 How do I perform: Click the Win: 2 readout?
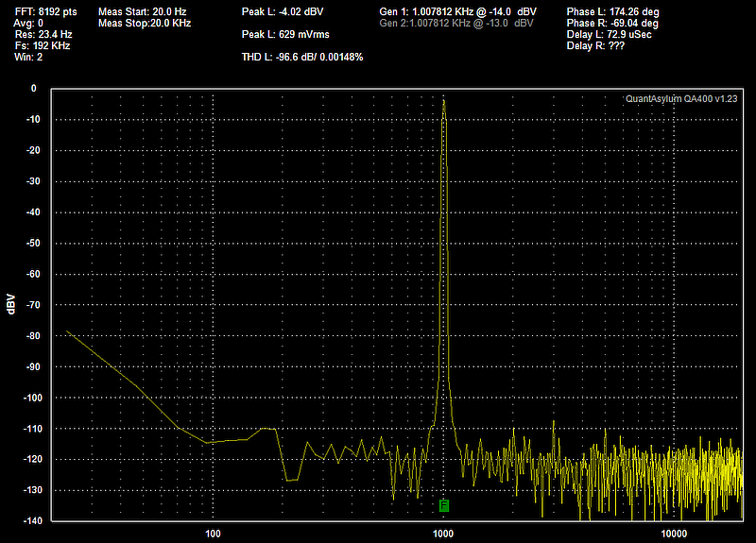(x=28, y=57)
